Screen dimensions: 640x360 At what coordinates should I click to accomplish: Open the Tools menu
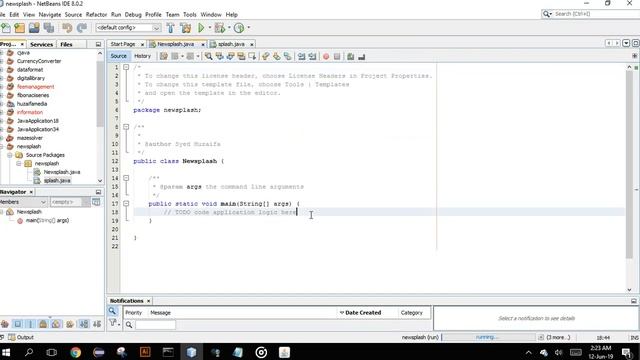(x=190, y=14)
